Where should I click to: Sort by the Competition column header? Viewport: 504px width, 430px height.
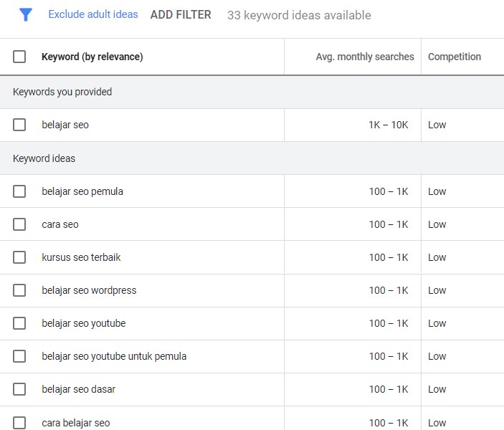click(x=455, y=57)
